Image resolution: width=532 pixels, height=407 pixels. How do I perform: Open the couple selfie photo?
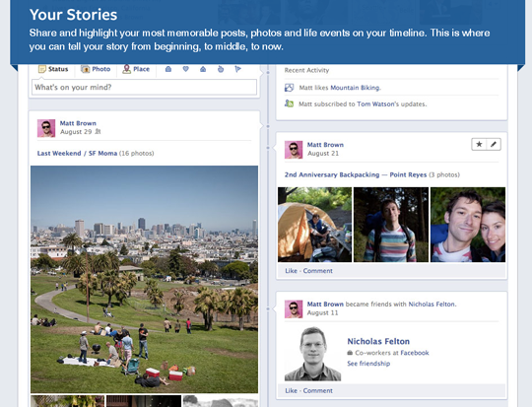click(468, 225)
